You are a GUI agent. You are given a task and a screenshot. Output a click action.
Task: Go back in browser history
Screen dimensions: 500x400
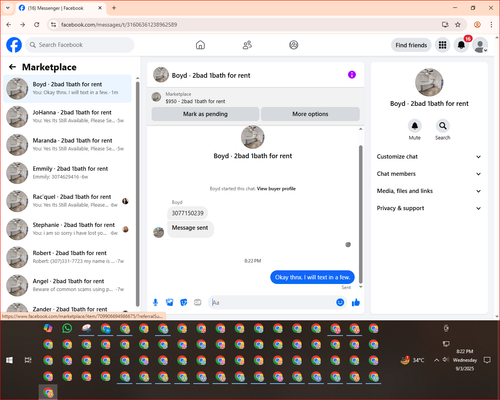pos(9,24)
